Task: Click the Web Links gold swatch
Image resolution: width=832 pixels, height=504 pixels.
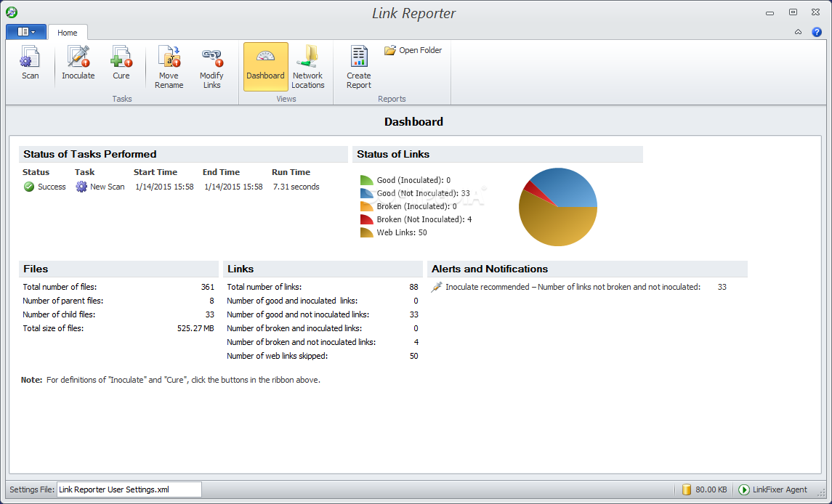Action: 367,232
